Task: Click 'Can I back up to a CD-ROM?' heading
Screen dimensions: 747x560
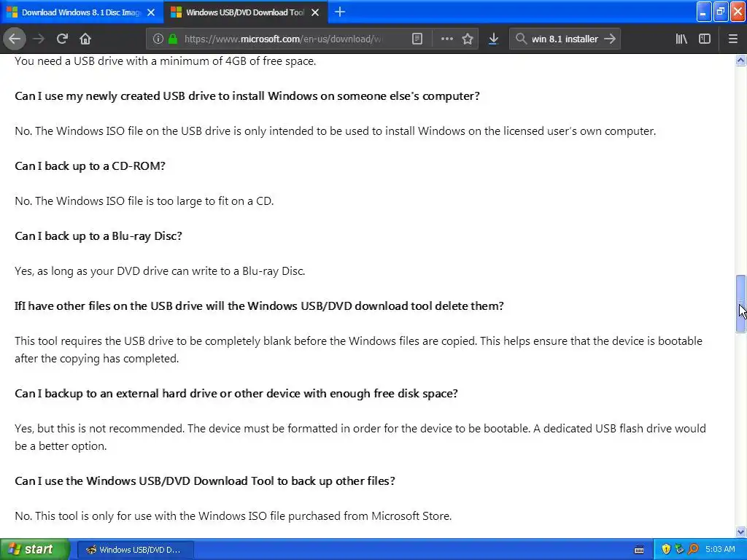Action: [x=90, y=166]
